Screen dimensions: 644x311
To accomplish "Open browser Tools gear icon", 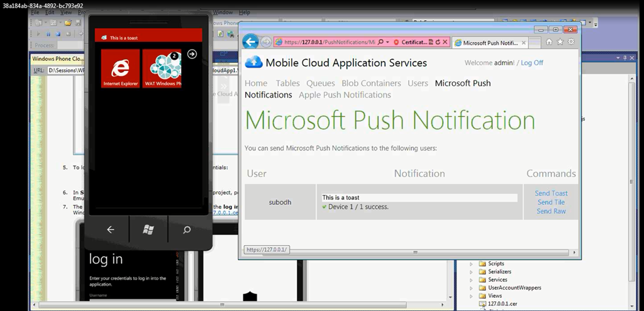I will click(x=571, y=42).
